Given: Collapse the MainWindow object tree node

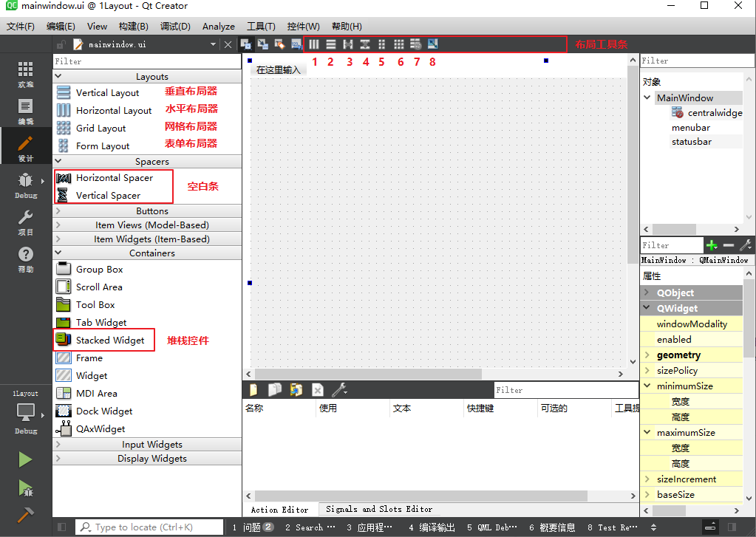Looking at the screenshot, I should pos(647,98).
